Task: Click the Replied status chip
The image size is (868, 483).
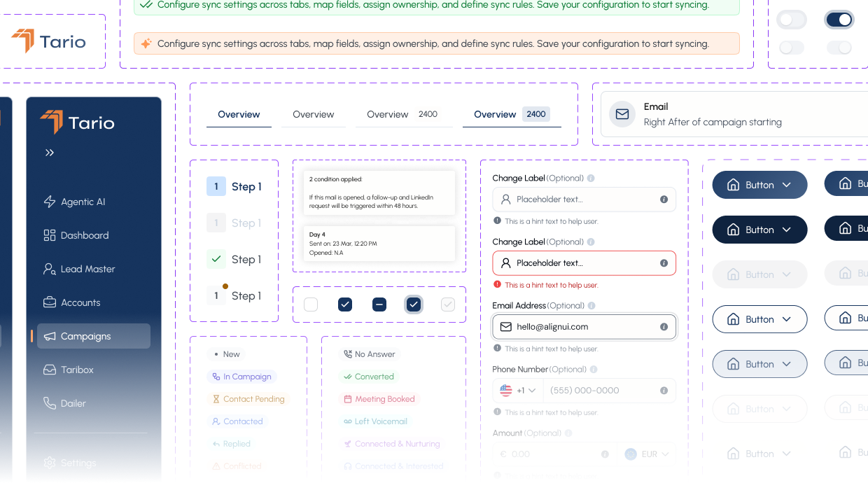Action: pos(231,444)
